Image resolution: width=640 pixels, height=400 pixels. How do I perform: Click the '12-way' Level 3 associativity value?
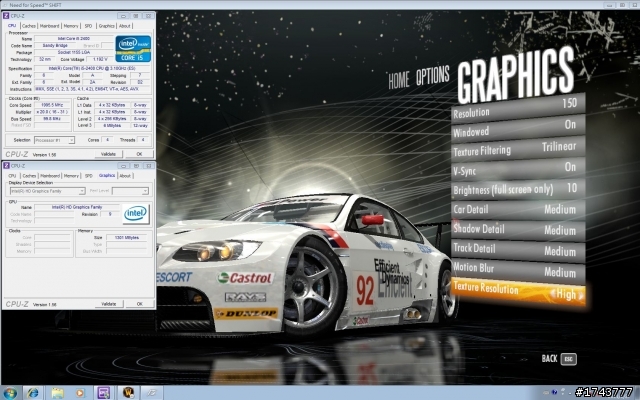point(140,126)
